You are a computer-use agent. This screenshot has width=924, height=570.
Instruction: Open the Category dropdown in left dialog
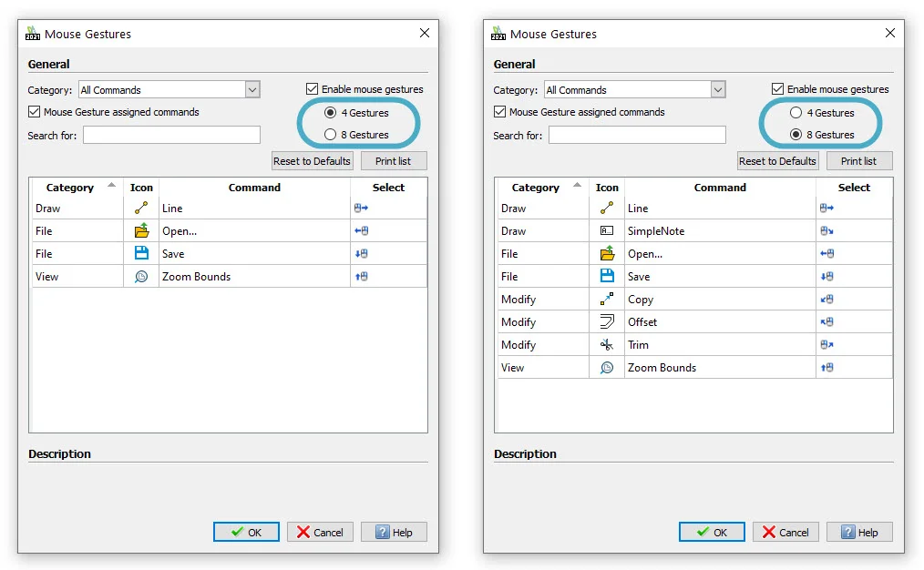pyautogui.click(x=252, y=90)
